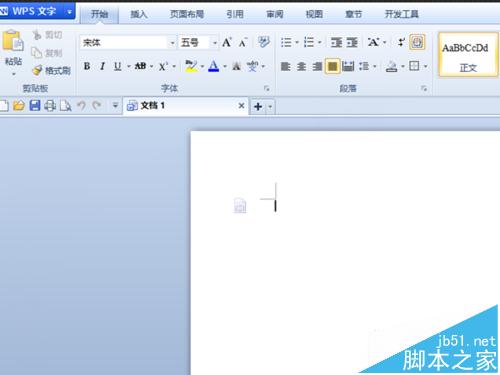Click the phonetic guide character icon
Viewport: 500px width, 375px height.
(252, 66)
